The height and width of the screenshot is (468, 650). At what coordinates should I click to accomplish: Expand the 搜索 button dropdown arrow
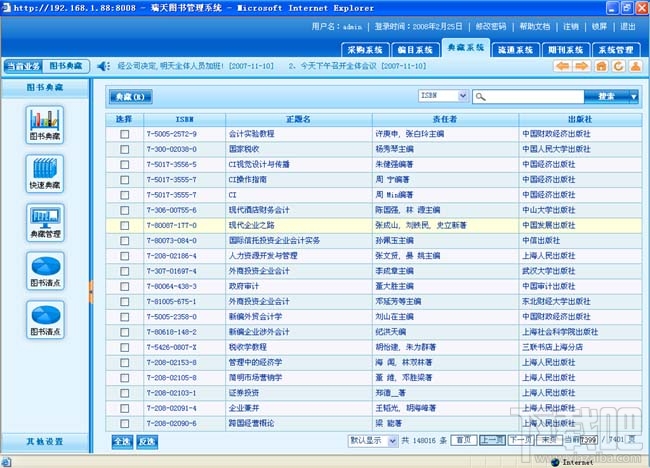point(633,97)
